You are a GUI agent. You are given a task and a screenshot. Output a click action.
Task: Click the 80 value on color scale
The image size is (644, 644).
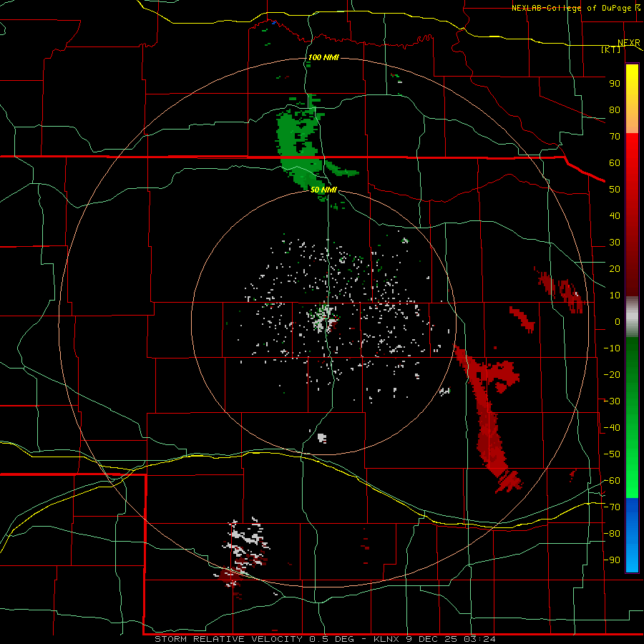[x=615, y=110]
